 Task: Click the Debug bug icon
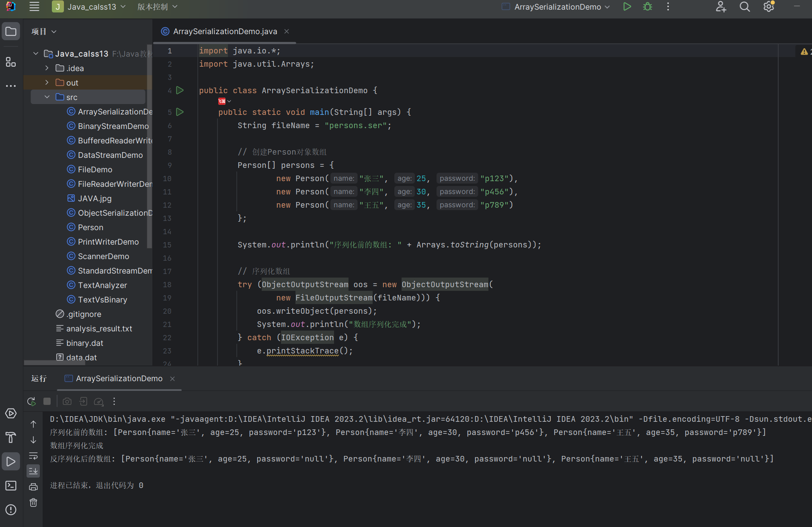click(647, 7)
